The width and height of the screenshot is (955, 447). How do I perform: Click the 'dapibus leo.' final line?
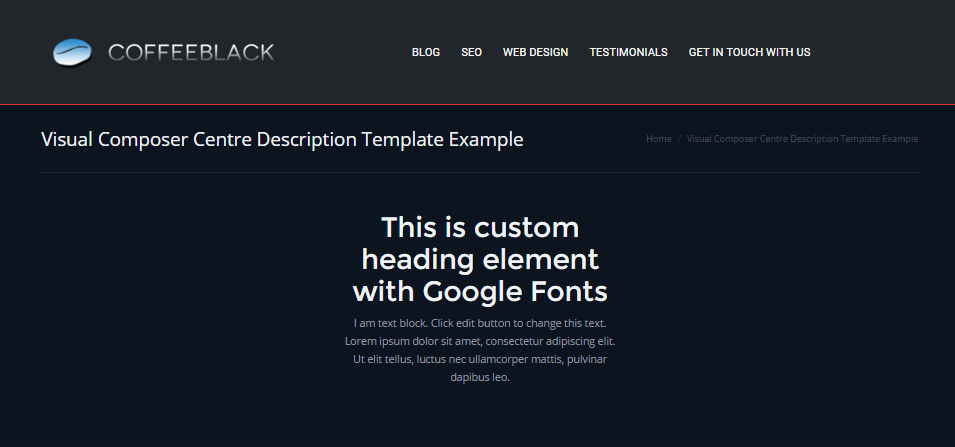480,377
